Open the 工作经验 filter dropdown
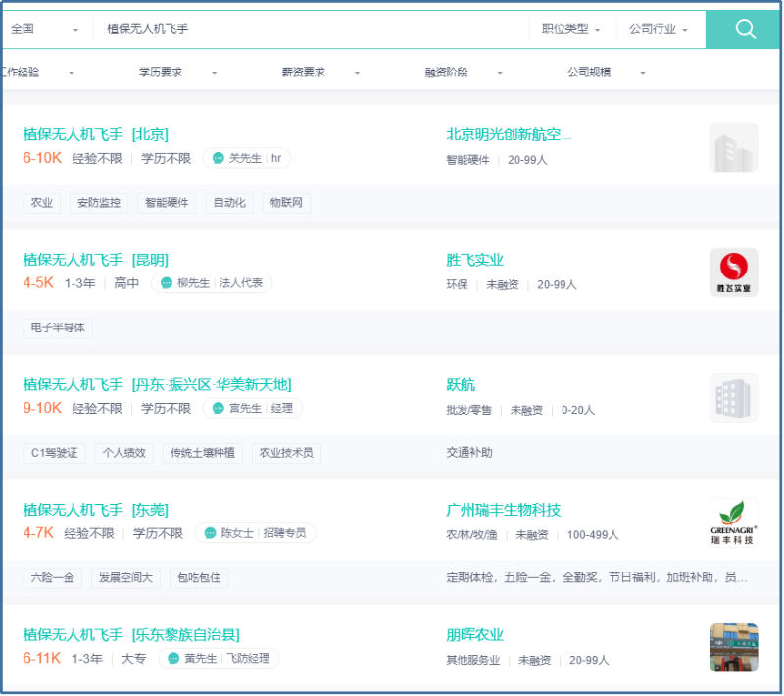The image size is (784, 696). [x=37, y=72]
